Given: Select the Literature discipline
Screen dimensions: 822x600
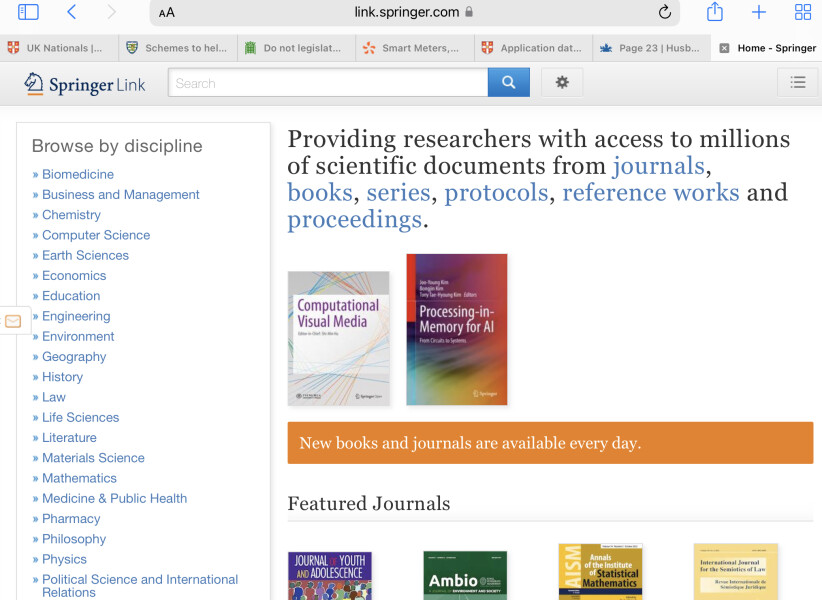Looking at the screenshot, I should [x=69, y=438].
